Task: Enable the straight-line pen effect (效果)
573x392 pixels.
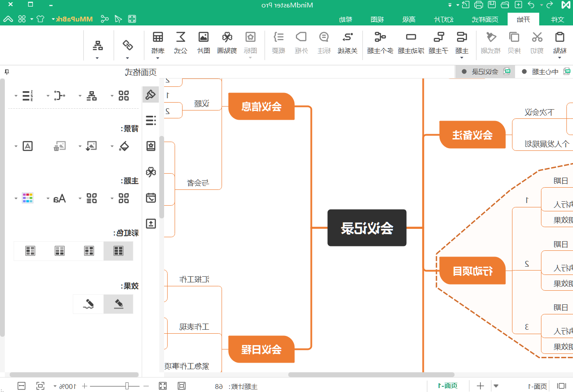Action: tap(118, 304)
